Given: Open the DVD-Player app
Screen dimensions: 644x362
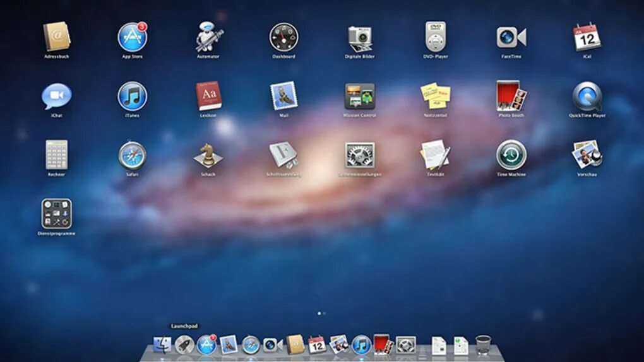Looking at the screenshot, I should click(436, 37).
